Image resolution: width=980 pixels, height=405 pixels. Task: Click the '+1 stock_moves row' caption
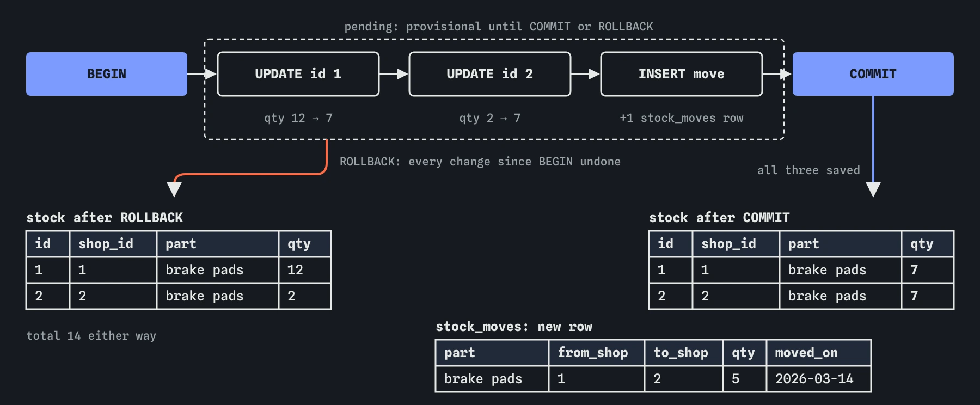tap(682, 118)
